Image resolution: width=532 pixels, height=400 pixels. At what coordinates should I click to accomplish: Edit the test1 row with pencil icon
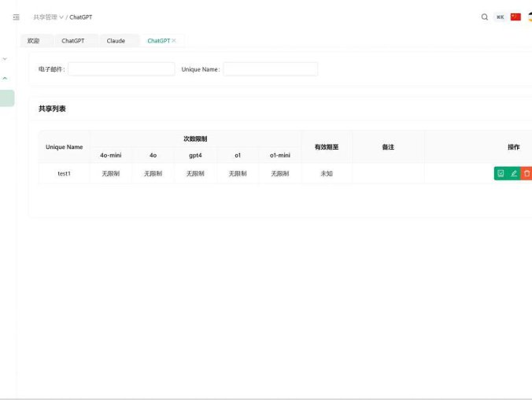514,173
